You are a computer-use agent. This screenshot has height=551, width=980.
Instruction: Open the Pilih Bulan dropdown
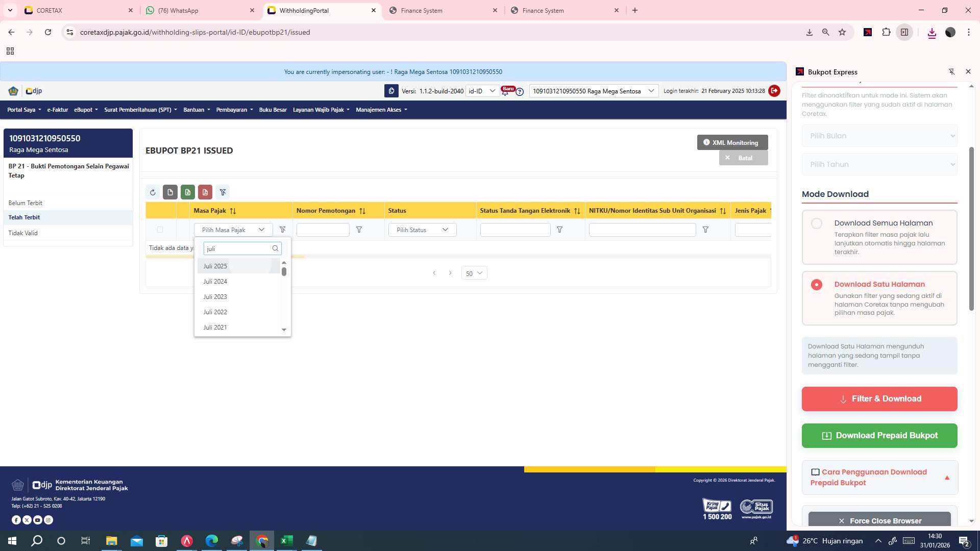pyautogui.click(x=879, y=136)
